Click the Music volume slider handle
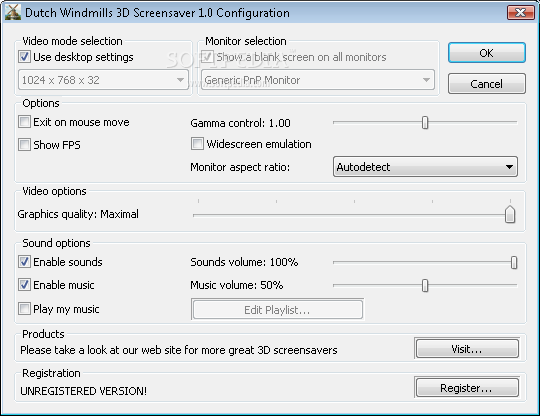 (x=425, y=285)
